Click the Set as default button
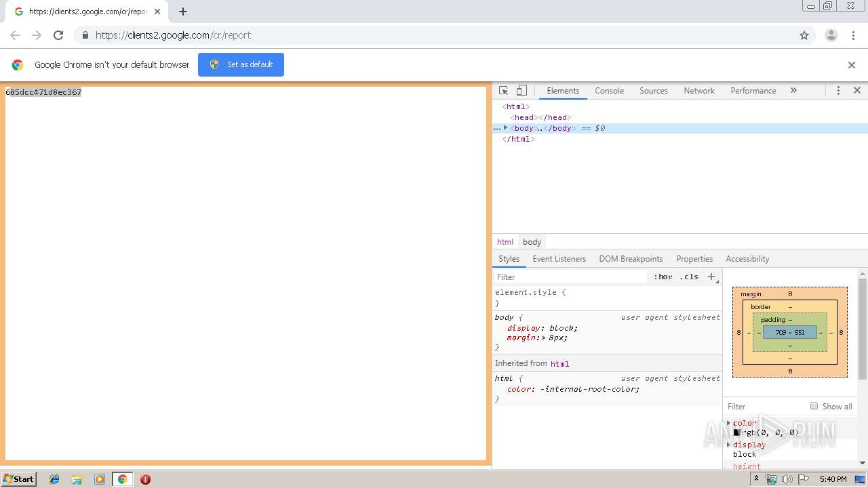Image resolution: width=868 pixels, height=488 pixels. coord(241,64)
